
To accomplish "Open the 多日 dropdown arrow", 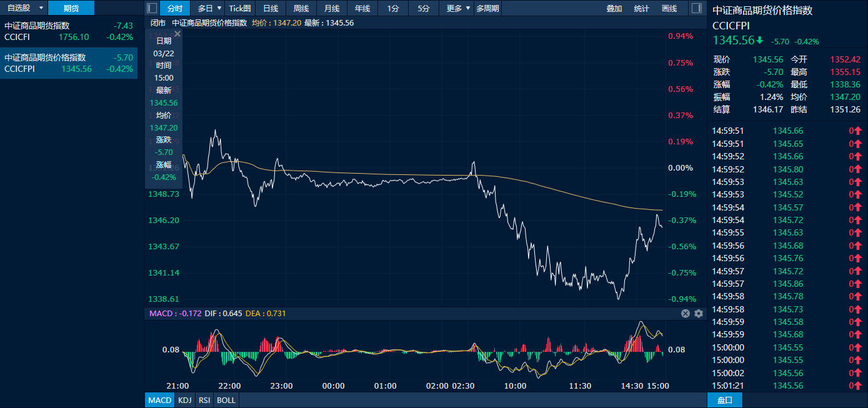I will (x=219, y=8).
